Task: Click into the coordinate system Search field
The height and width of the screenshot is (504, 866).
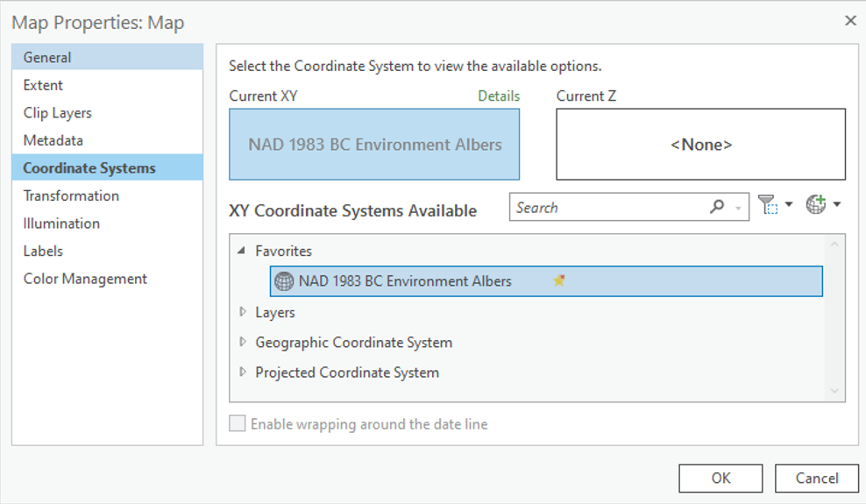Action: [609, 208]
